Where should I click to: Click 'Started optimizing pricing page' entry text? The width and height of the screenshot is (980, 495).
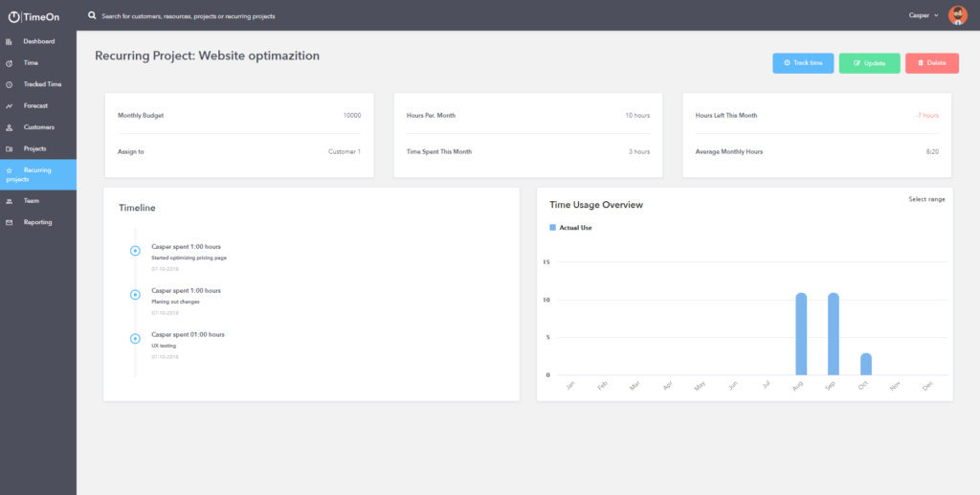click(x=189, y=258)
